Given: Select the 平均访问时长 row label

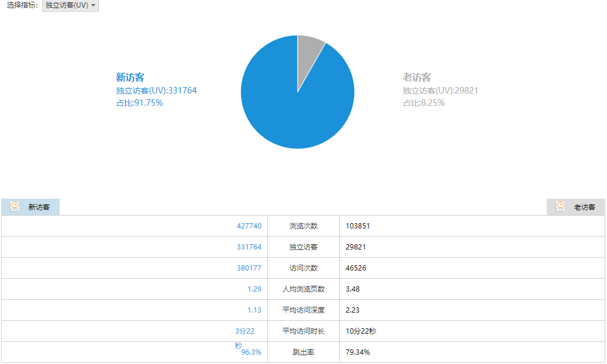Looking at the screenshot, I should click(303, 331).
